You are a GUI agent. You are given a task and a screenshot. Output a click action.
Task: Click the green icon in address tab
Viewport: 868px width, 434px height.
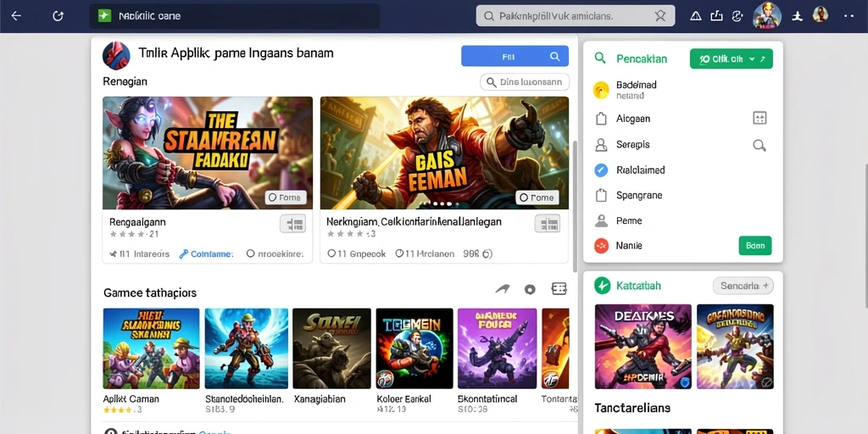pyautogui.click(x=104, y=16)
